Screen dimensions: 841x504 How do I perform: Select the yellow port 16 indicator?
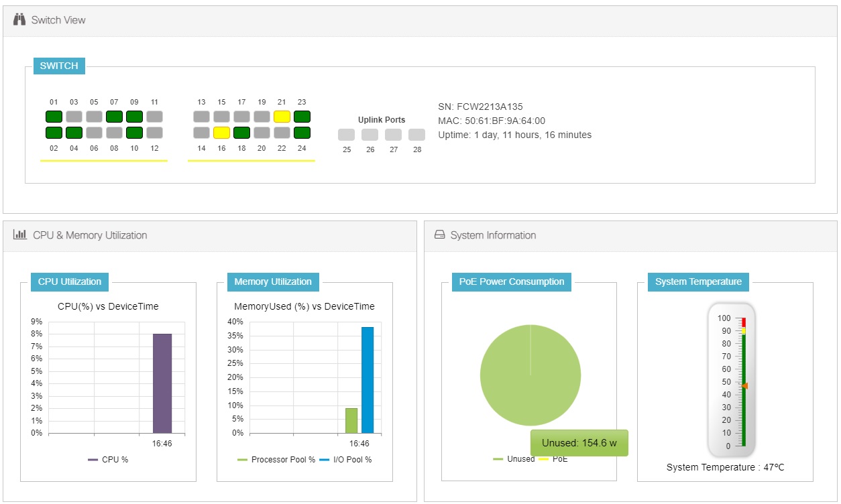221,133
